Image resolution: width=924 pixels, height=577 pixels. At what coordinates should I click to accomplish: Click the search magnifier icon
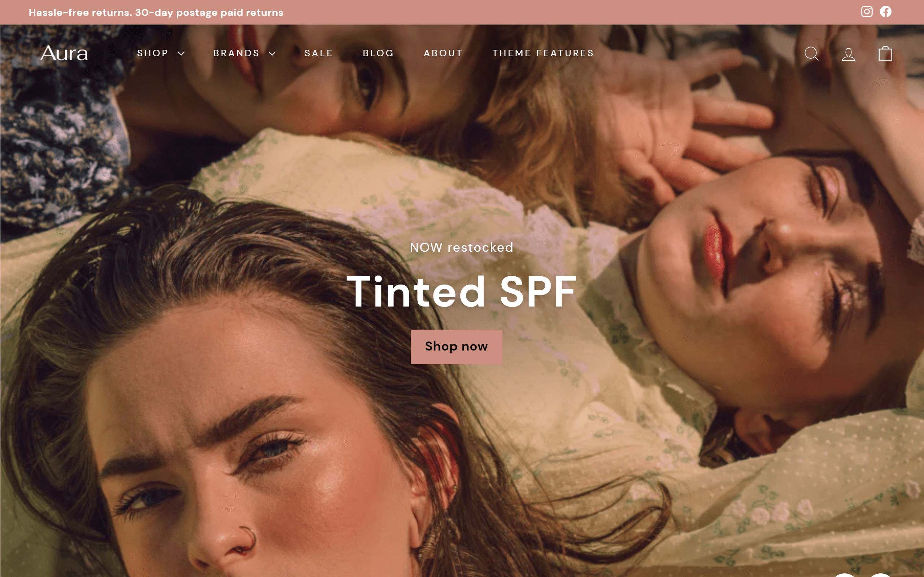click(811, 53)
